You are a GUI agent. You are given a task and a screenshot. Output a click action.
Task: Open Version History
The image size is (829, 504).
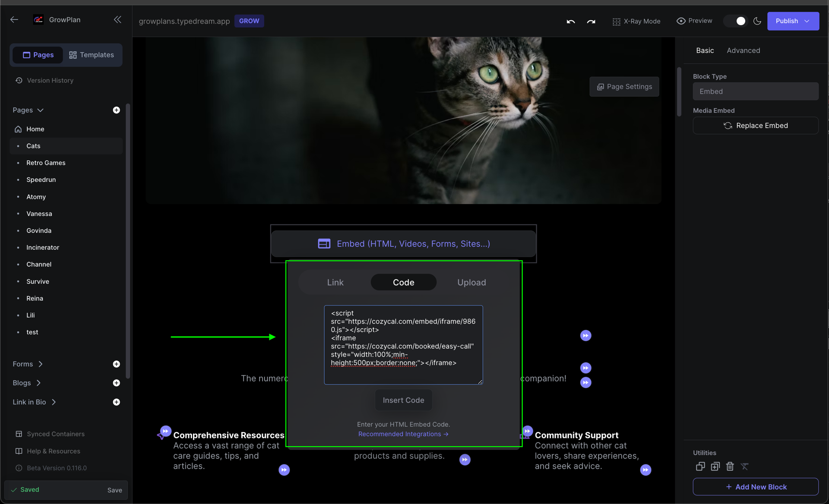click(44, 80)
